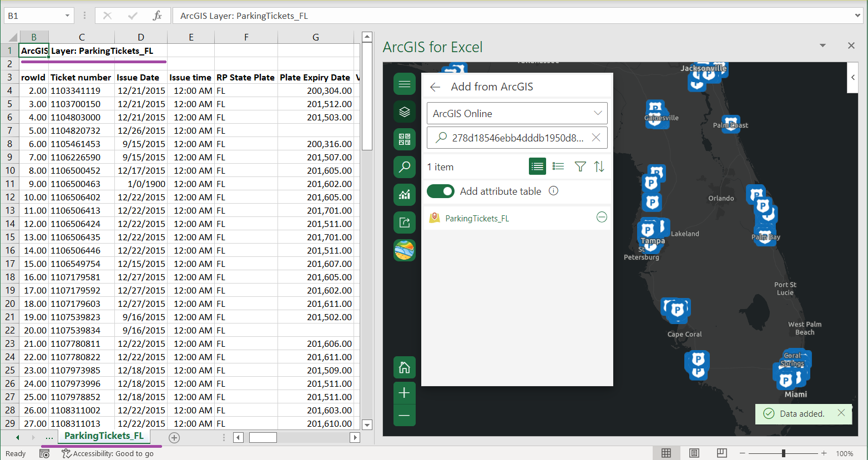Click the worksheet scroll down arrow
This screenshot has height=460, width=868.
coord(367,425)
